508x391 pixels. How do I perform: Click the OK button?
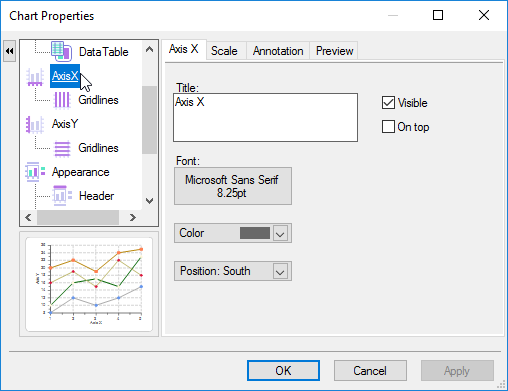click(283, 371)
